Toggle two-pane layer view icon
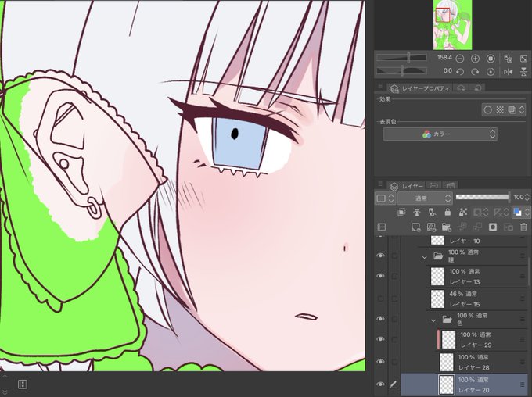The width and height of the screenshot is (532, 397). 382,227
